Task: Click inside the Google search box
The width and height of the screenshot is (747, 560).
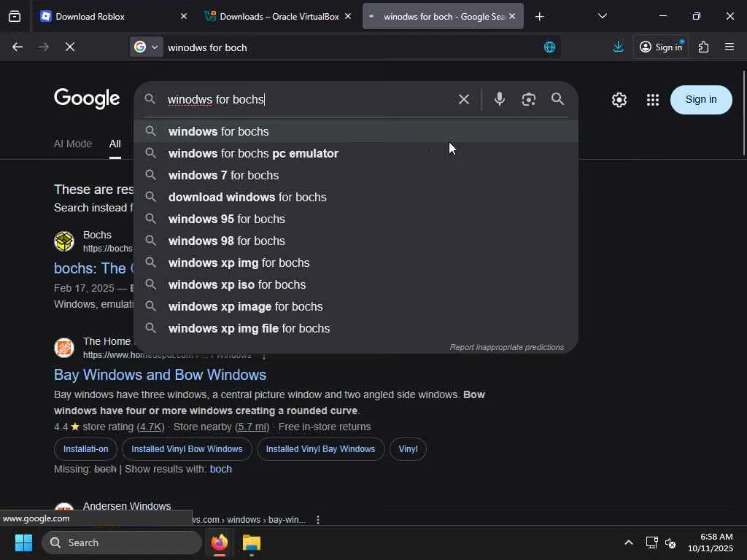Action: [x=305, y=99]
